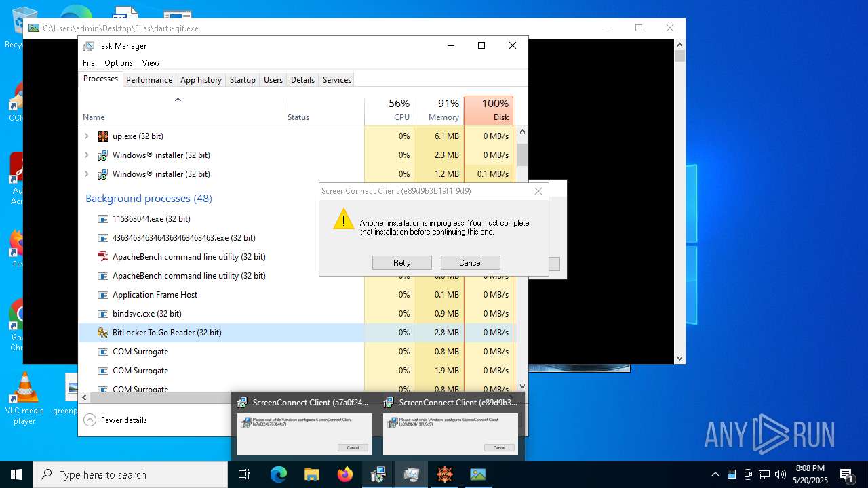Click the 115363044.exe process icon
This screenshot has width=868, height=488.
[103, 219]
